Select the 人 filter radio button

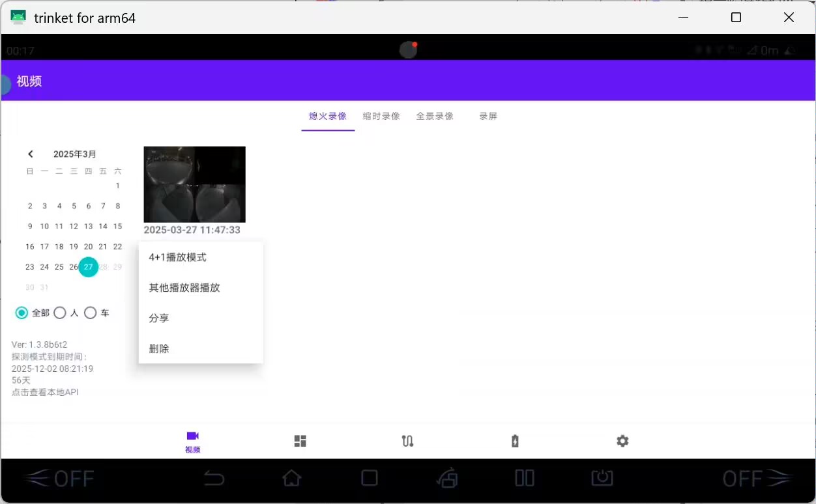[60, 313]
